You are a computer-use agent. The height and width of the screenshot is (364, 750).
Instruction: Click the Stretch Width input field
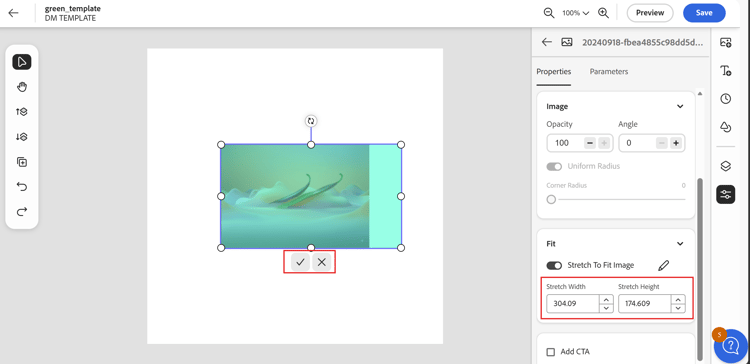(573, 304)
